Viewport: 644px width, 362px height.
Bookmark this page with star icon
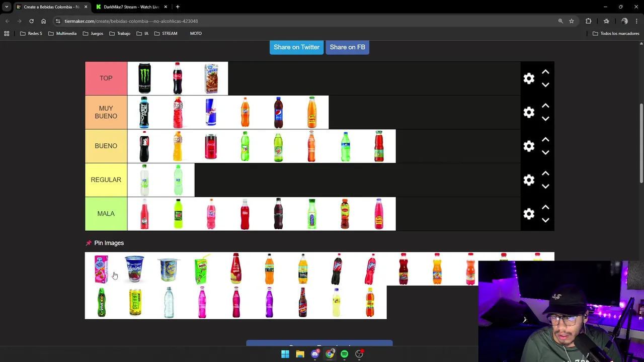tap(572, 21)
